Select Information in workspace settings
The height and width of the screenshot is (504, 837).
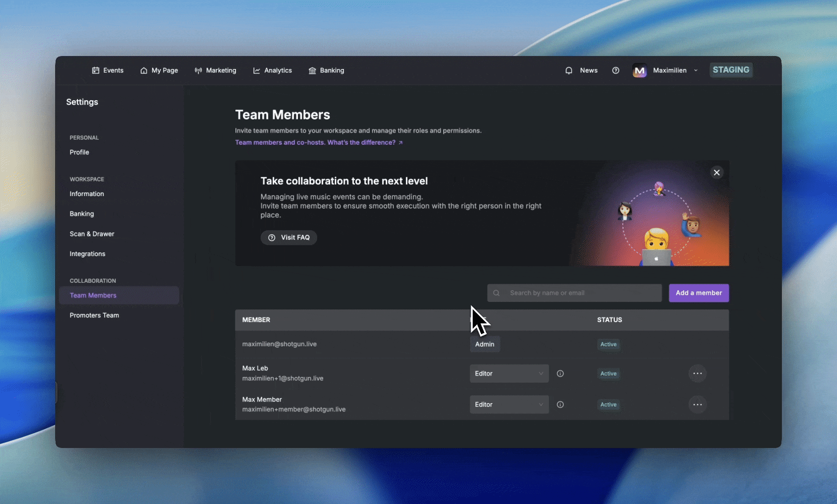coord(87,194)
